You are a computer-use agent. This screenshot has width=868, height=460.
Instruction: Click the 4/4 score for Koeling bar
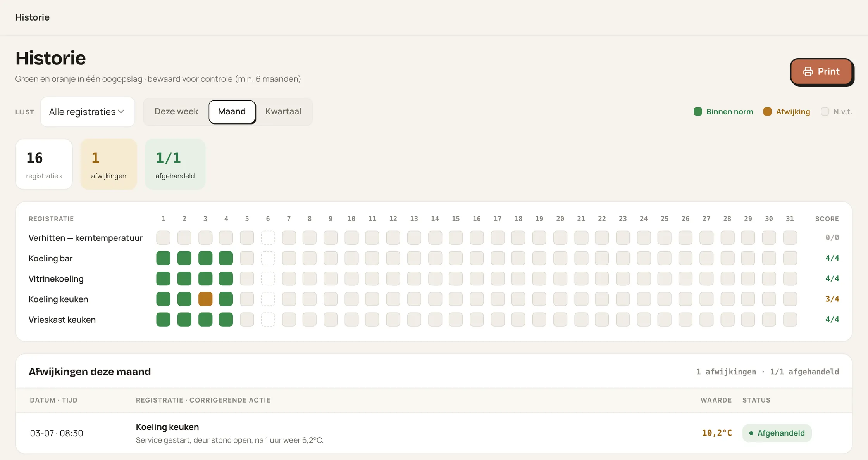pos(832,258)
